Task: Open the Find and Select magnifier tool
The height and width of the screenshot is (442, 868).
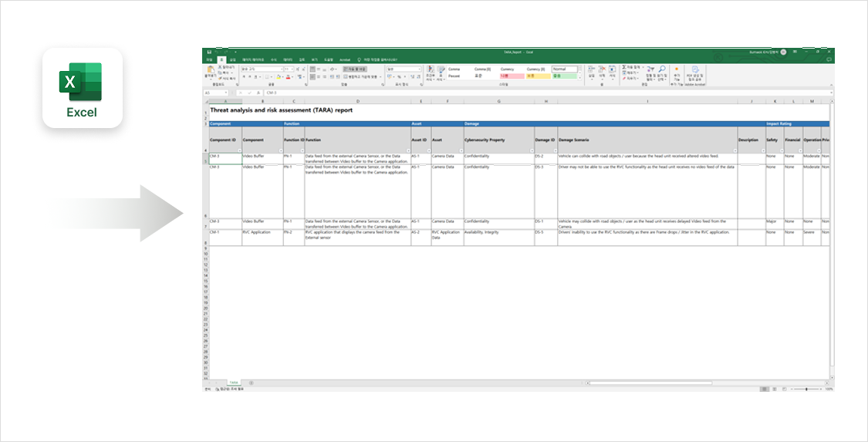Action: pyautogui.click(x=662, y=71)
